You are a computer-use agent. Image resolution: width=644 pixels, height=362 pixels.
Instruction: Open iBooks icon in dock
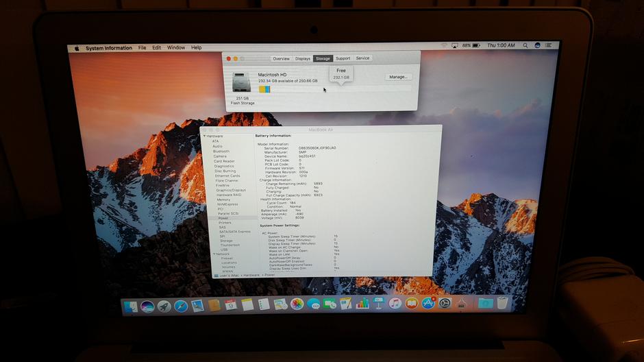click(412, 304)
